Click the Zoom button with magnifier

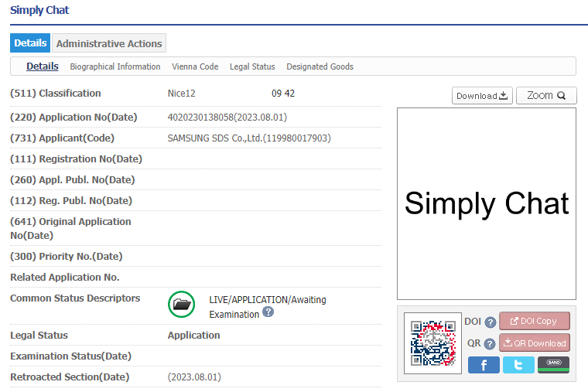pos(546,96)
